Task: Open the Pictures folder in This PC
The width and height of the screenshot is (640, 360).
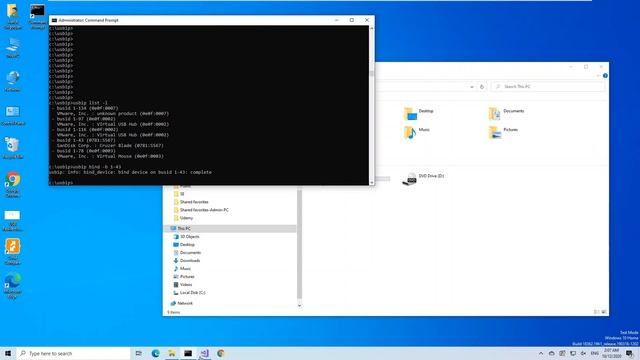Action: (503, 132)
